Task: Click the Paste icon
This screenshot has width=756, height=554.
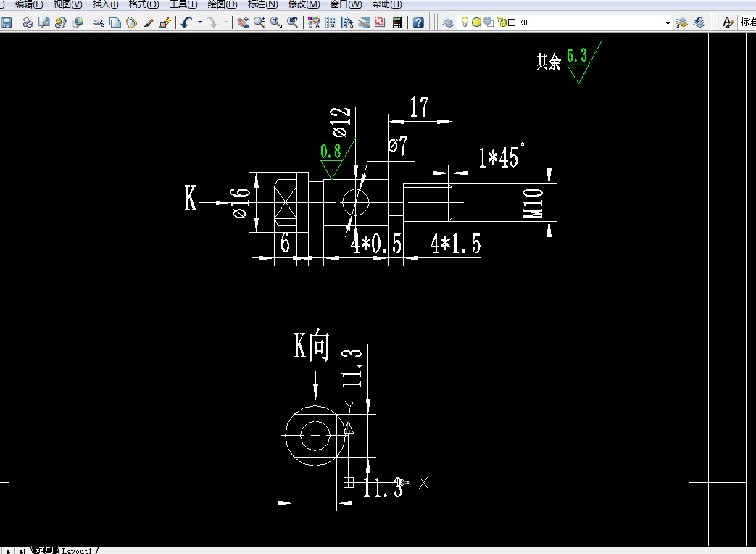Action: [x=131, y=22]
